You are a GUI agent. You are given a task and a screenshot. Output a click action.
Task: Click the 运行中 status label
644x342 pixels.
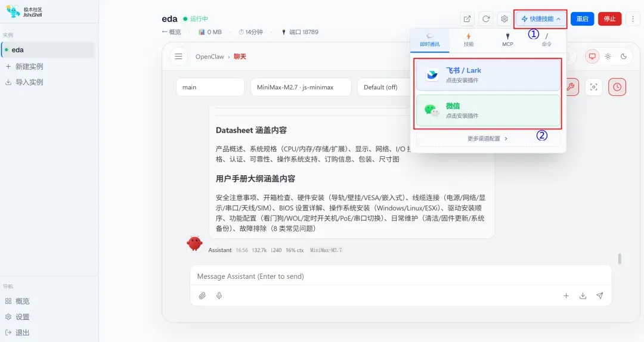[x=199, y=19]
